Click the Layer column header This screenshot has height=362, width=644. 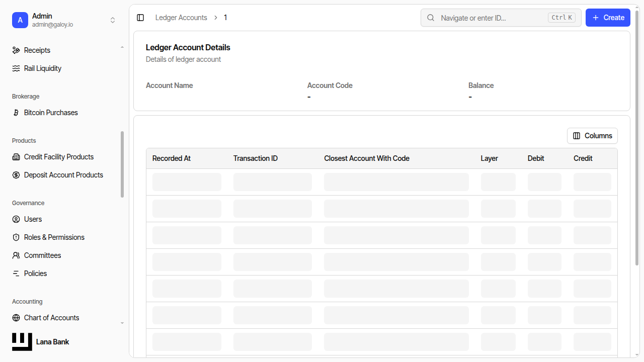point(490,158)
